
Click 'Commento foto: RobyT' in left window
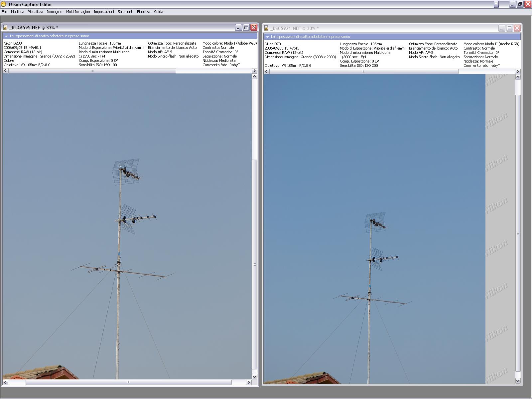coord(221,65)
